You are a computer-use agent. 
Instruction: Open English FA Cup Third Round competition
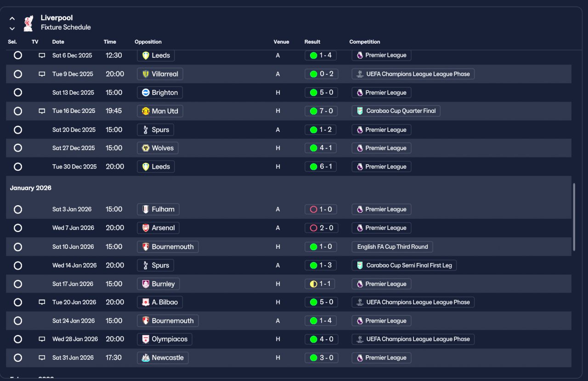click(x=392, y=247)
